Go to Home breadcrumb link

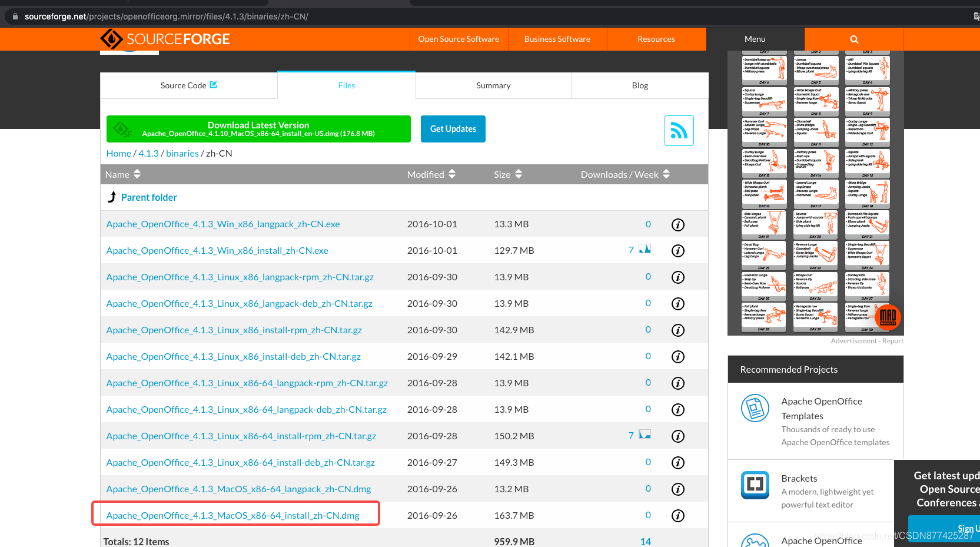point(119,153)
